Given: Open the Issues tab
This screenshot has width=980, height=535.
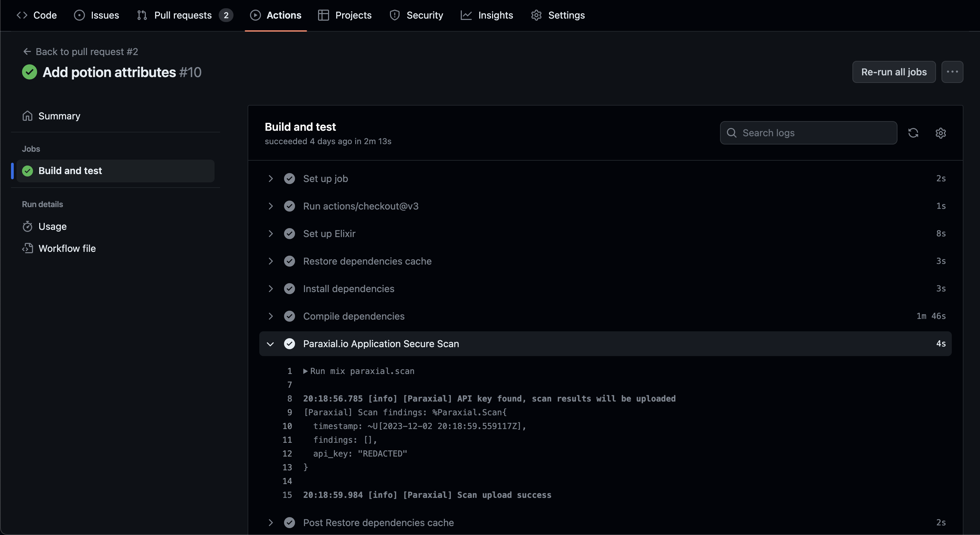Looking at the screenshot, I should pos(96,15).
